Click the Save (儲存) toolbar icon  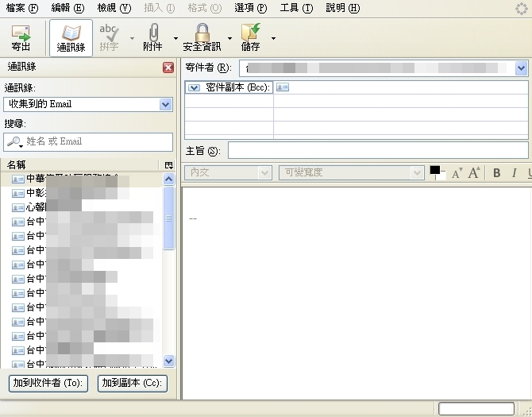[x=251, y=38]
